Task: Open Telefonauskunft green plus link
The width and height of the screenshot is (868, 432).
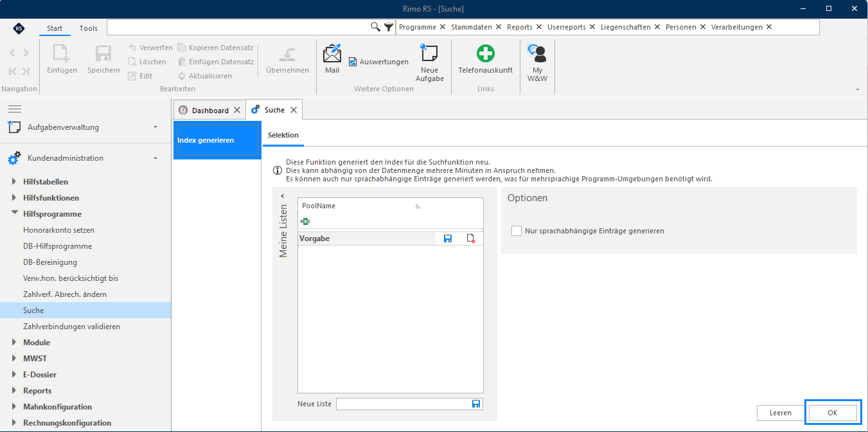Action: point(486,53)
